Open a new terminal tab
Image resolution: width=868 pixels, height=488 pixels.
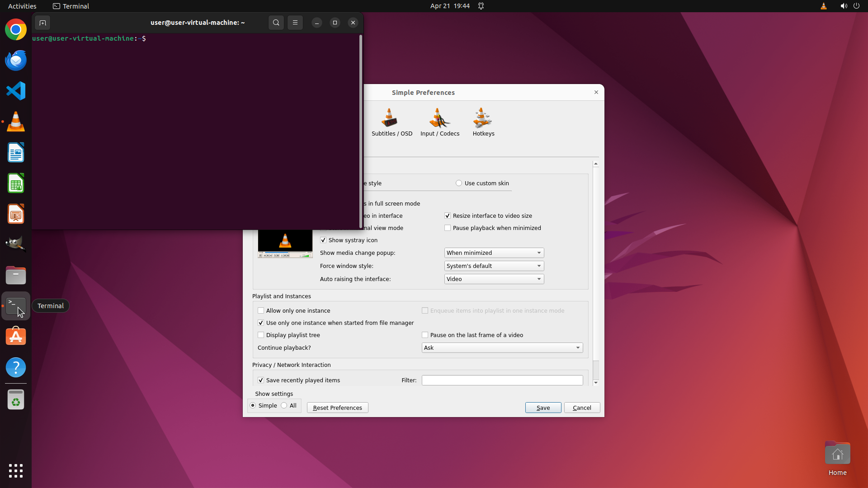(x=42, y=23)
